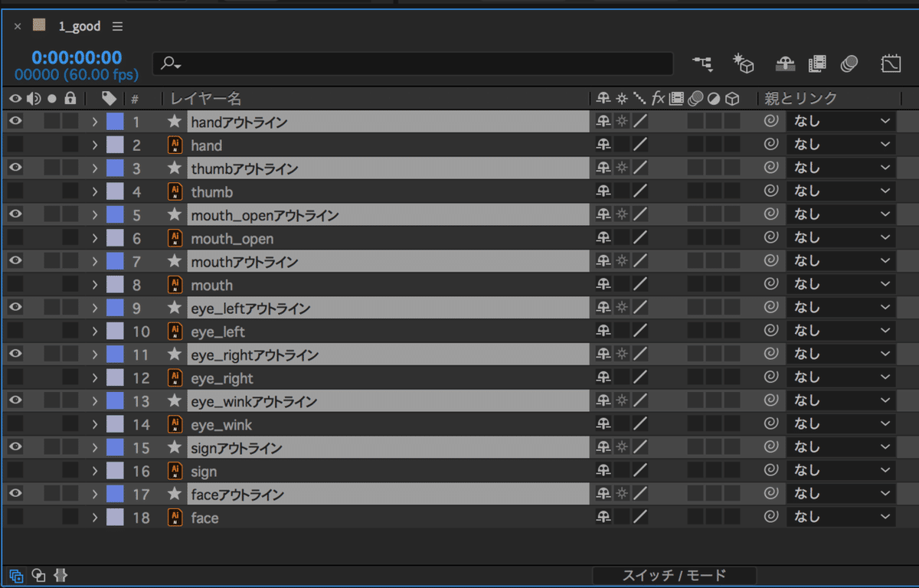
Task: Click the audio speaker column header icon
Action: click(33, 98)
